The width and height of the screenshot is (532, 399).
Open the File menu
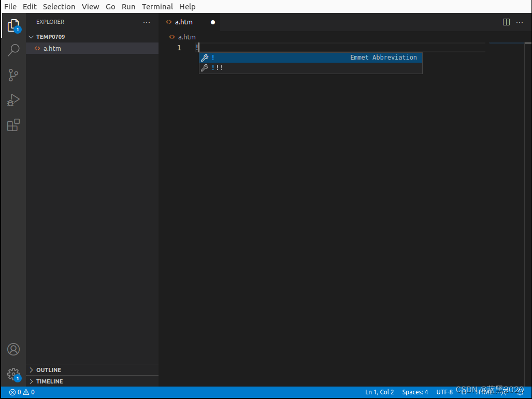pos(10,6)
